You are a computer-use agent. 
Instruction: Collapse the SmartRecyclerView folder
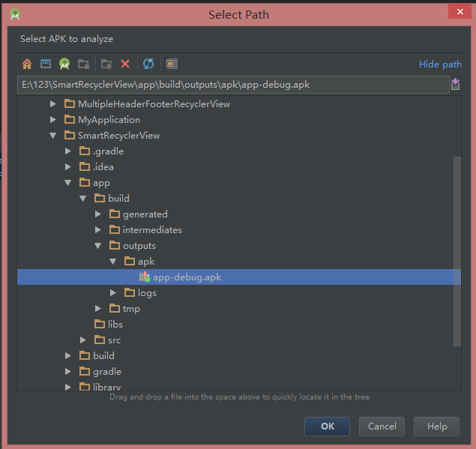(52, 136)
